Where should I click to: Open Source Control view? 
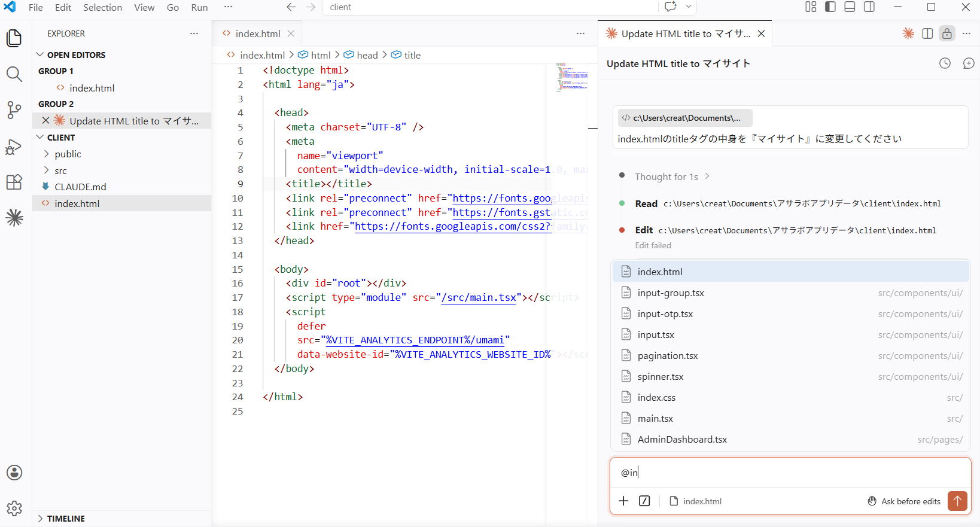(14, 110)
